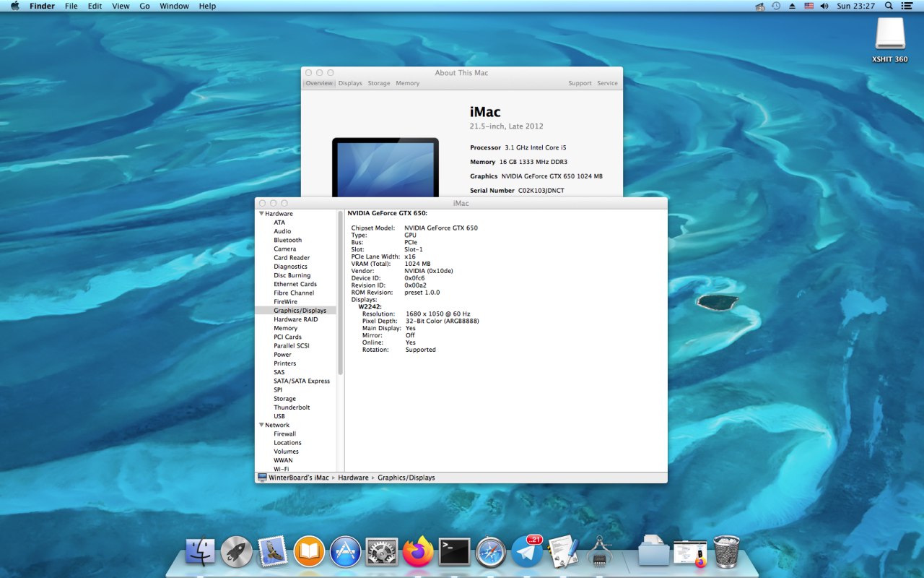This screenshot has height=578, width=924.
Task: Click WinterBoard's iMac in path bar
Action: 299,478
